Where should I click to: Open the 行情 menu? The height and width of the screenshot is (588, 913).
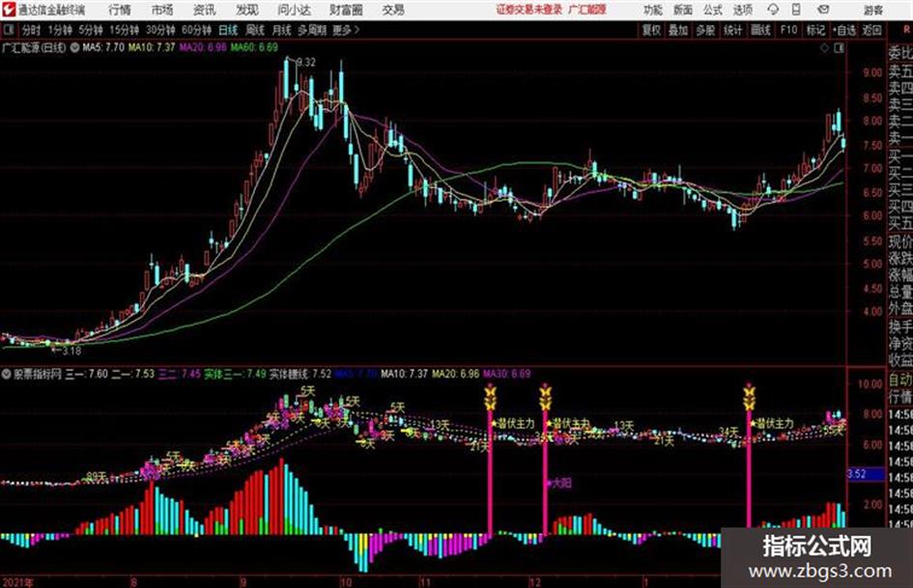coord(120,10)
